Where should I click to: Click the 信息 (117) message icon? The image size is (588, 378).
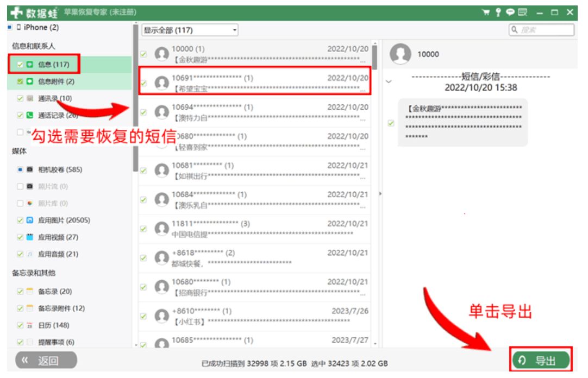coord(30,65)
